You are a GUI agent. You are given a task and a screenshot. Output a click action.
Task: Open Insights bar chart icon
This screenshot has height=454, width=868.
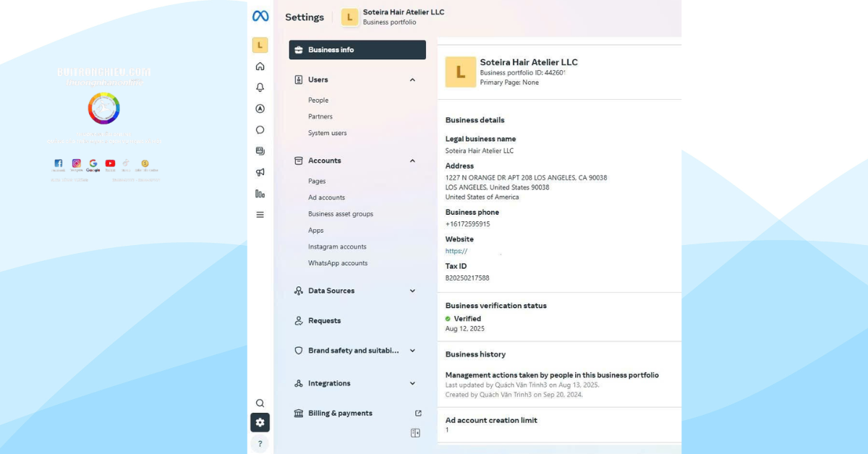[x=260, y=194]
